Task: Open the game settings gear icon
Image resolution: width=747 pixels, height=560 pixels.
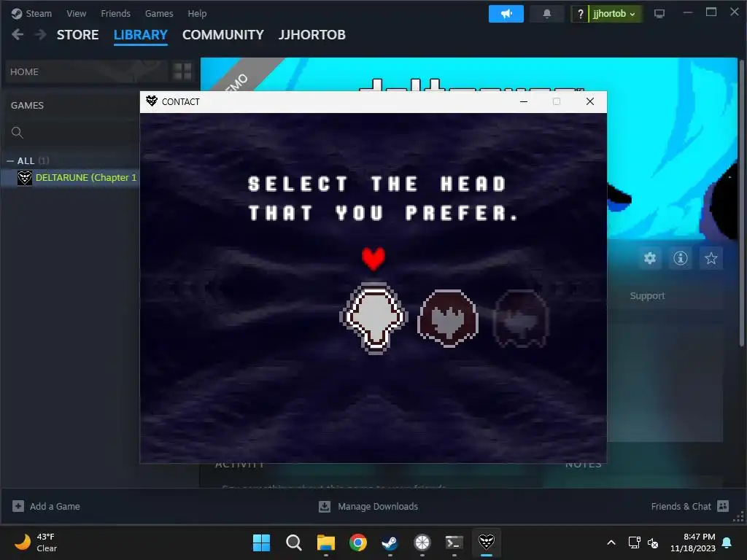Action: point(650,259)
